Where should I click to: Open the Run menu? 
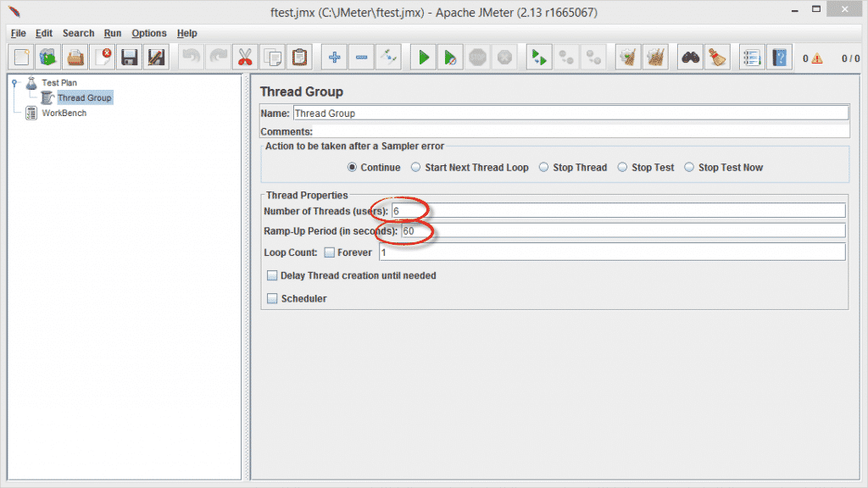(112, 33)
